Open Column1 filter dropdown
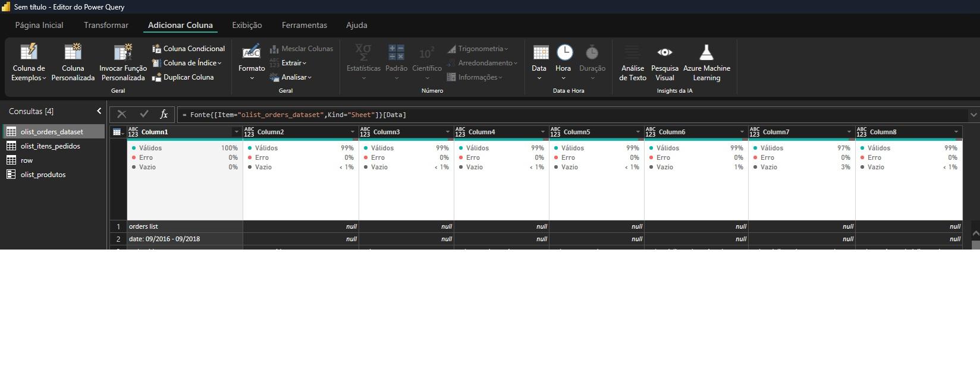The height and width of the screenshot is (385, 980). [236, 132]
